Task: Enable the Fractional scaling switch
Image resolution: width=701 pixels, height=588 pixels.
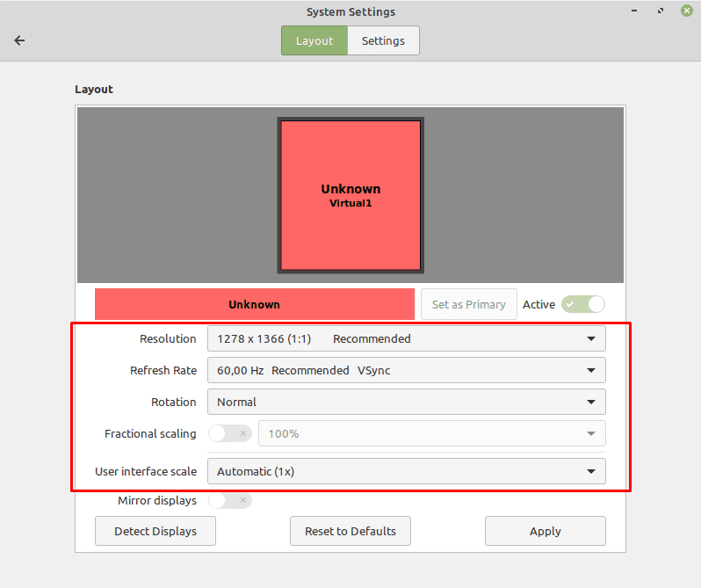Action: point(230,433)
